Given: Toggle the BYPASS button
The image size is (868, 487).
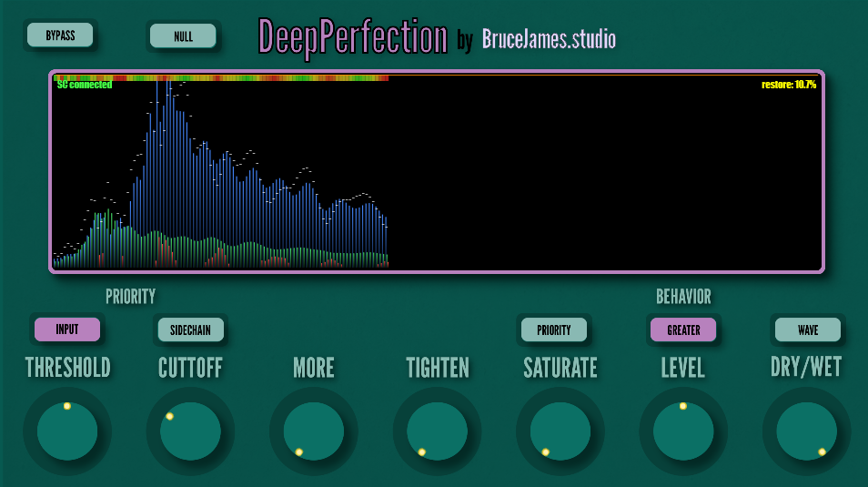Looking at the screenshot, I should (60, 36).
